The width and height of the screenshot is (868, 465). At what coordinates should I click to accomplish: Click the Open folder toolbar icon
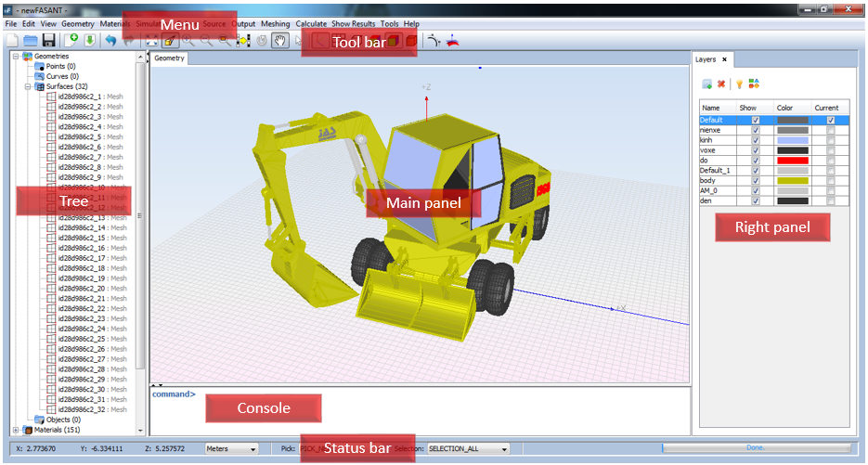(x=31, y=41)
